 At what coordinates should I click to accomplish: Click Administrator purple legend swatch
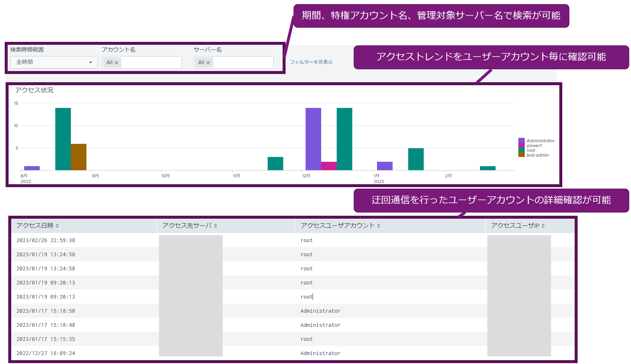click(x=521, y=140)
